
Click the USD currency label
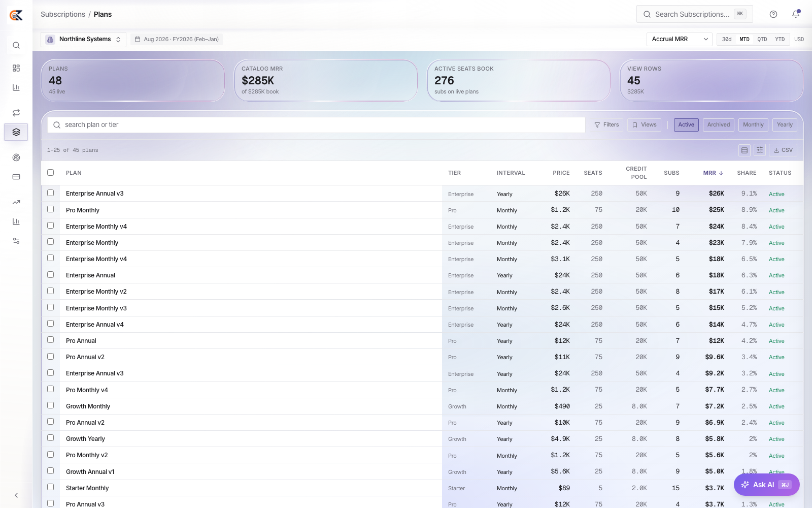click(799, 39)
